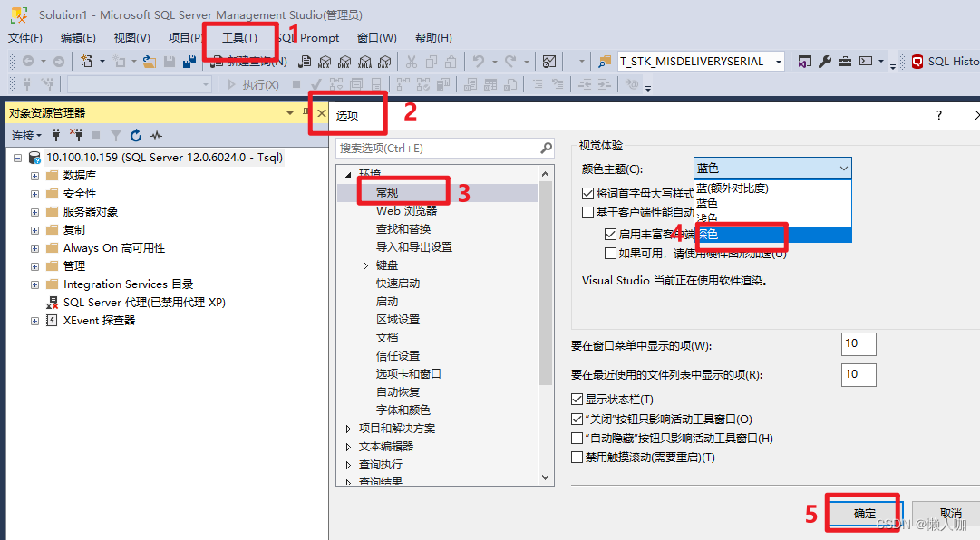The image size is (980, 540).
Task: Click the help question mark in Options dialog
Action: click(938, 115)
